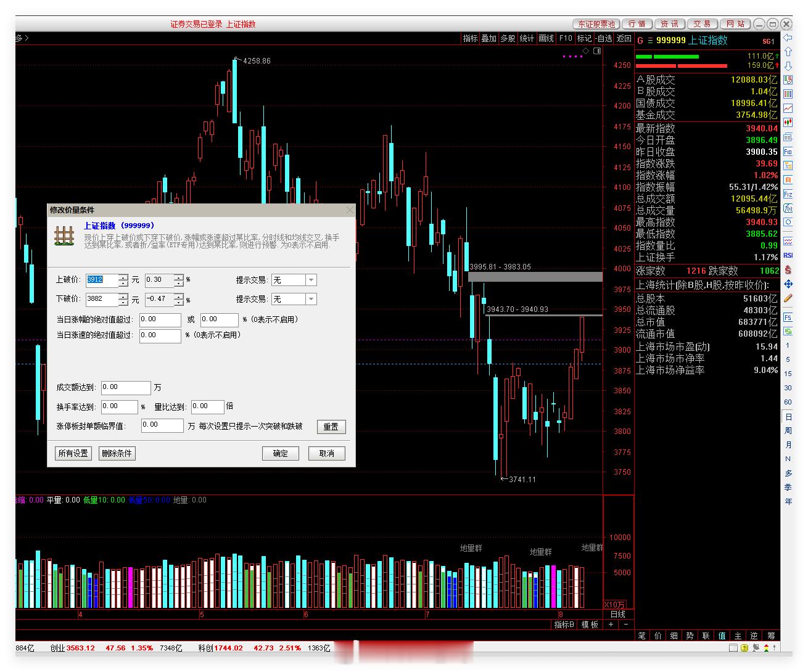This screenshot has width=808, height=672.
Task: Click the 取消 button in the dialog
Action: pyautogui.click(x=327, y=453)
